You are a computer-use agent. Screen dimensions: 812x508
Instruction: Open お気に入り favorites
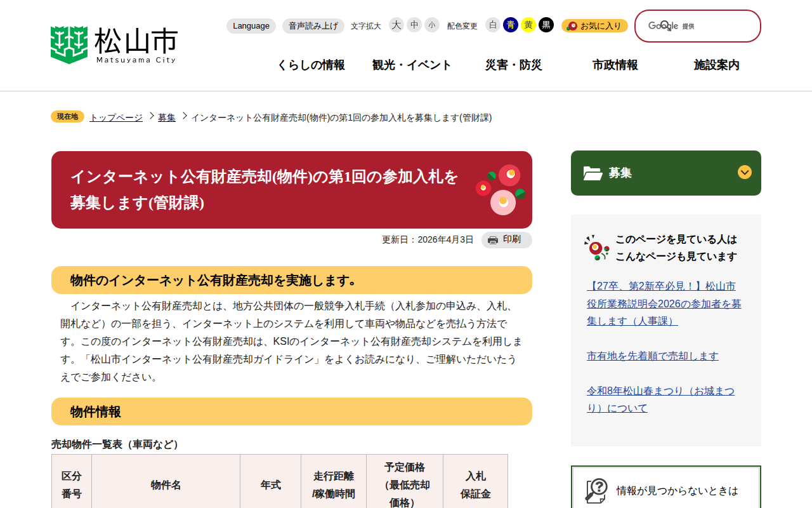(x=594, y=26)
